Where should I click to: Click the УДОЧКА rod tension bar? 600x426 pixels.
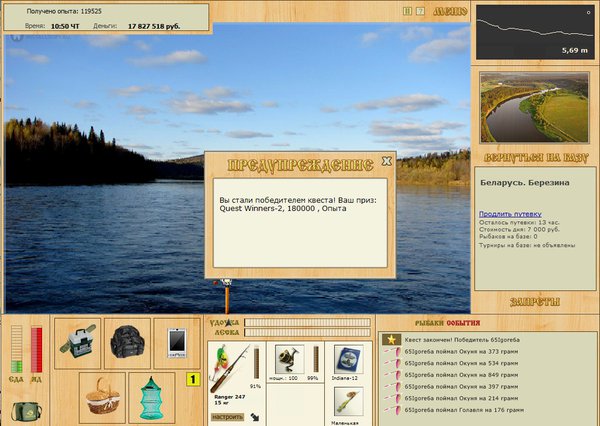coord(307,322)
